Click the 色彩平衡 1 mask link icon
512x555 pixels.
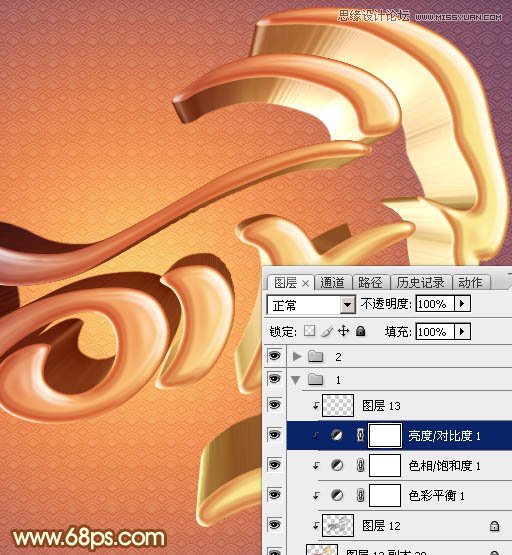tap(360, 495)
